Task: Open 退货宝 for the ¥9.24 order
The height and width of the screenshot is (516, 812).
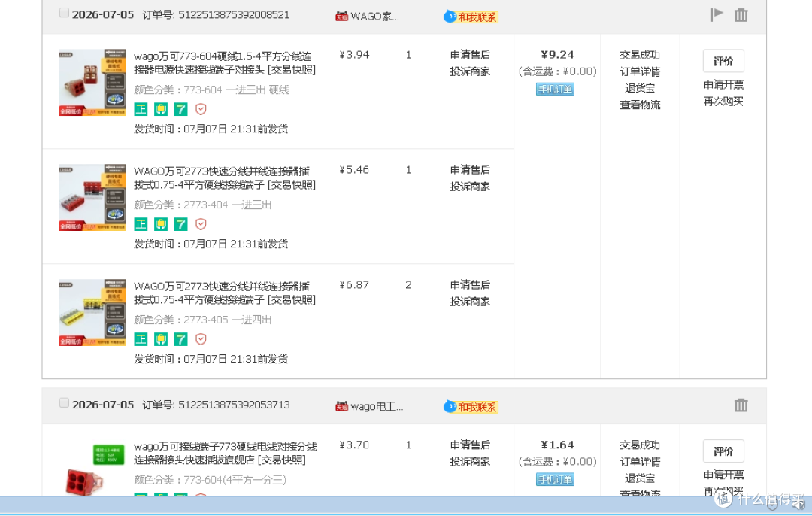Action: tap(640, 88)
